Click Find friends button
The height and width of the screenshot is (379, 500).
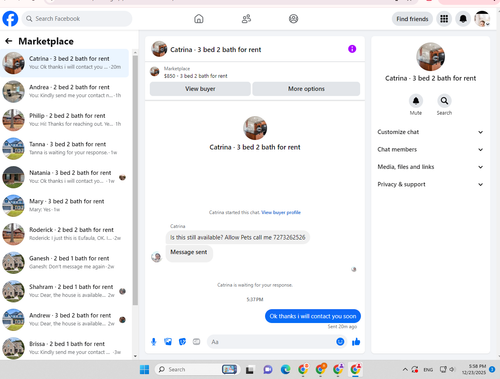tap(412, 19)
